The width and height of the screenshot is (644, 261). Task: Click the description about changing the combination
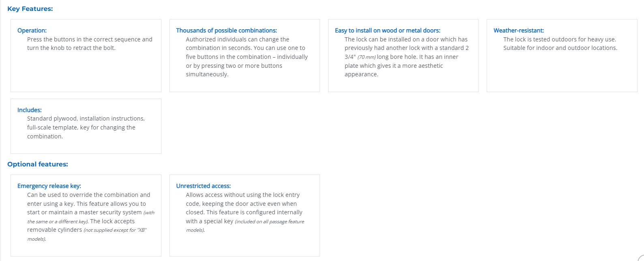click(x=247, y=57)
